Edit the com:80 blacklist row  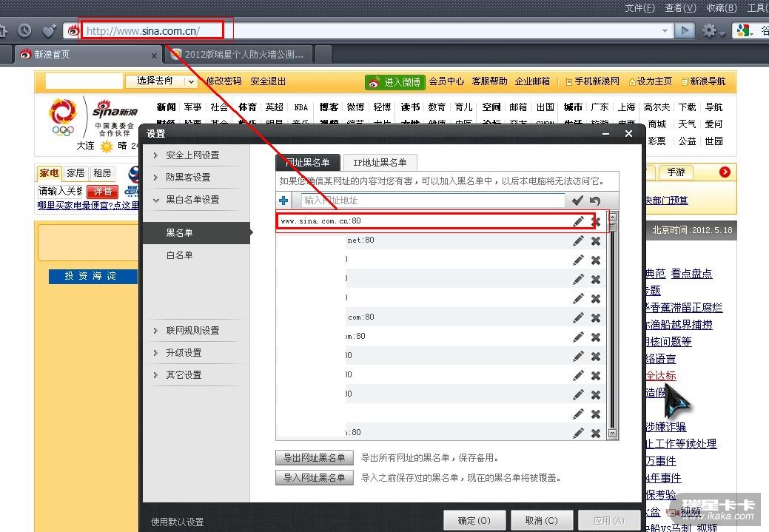(x=578, y=317)
